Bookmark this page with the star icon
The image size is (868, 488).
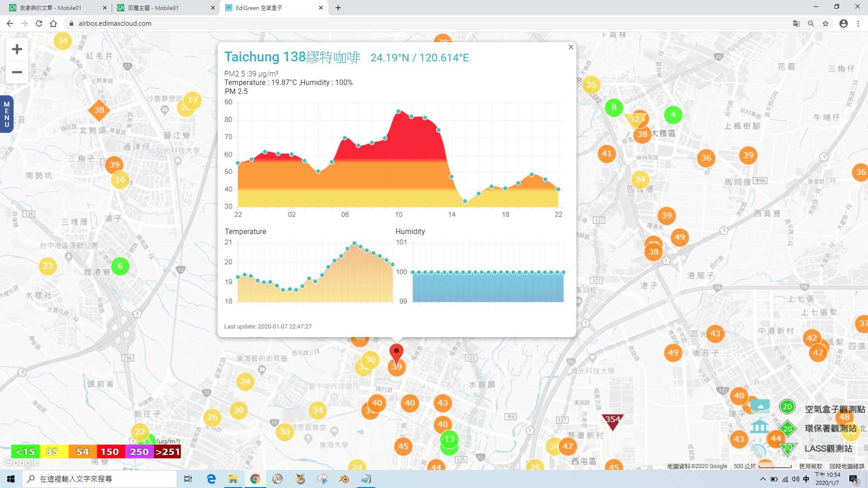tap(826, 23)
